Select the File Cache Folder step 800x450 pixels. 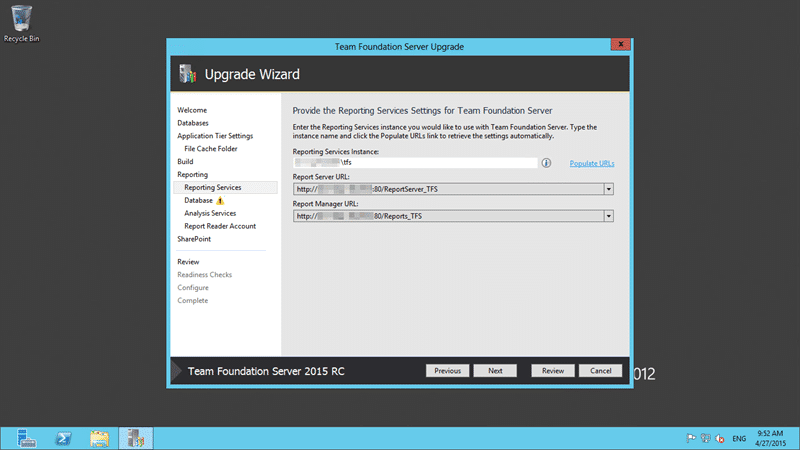[x=211, y=149]
